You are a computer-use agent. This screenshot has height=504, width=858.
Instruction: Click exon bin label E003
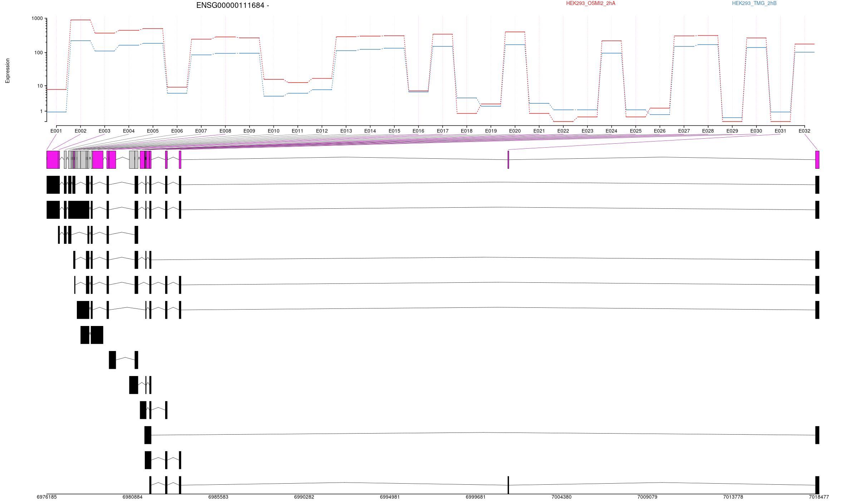point(104,131)
